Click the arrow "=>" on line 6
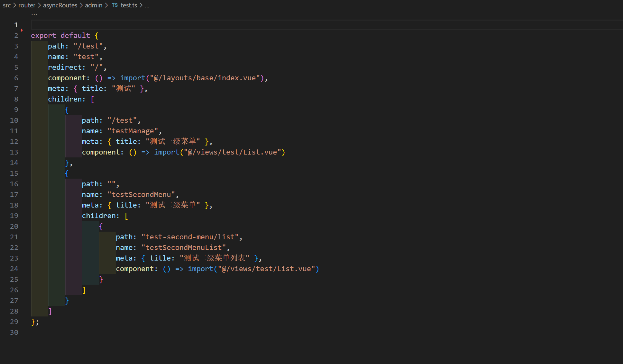The height and width of the screenshot is (364, 623). [111, 78]
